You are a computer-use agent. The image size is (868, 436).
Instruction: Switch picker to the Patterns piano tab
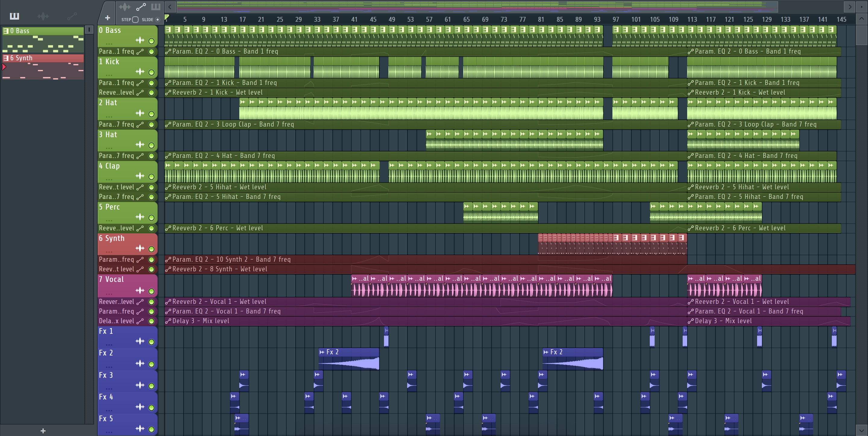tap(14, 16)
